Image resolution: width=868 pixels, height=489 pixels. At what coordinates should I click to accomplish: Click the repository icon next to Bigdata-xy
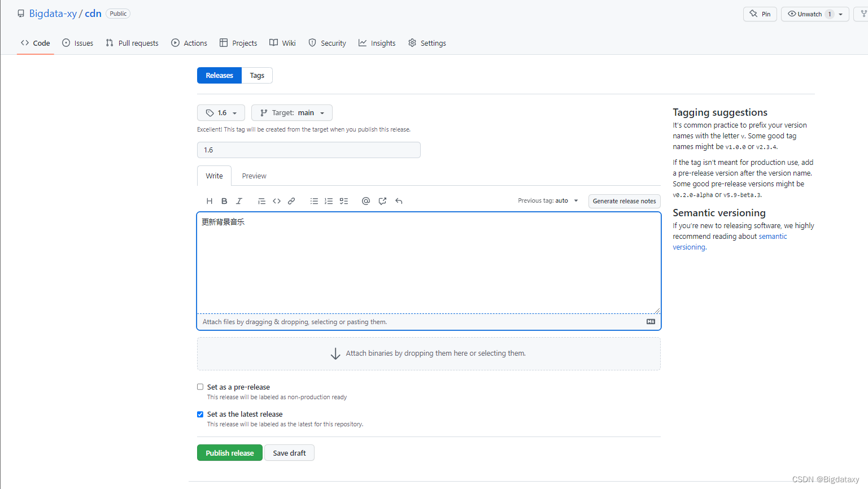pos(21,14)
